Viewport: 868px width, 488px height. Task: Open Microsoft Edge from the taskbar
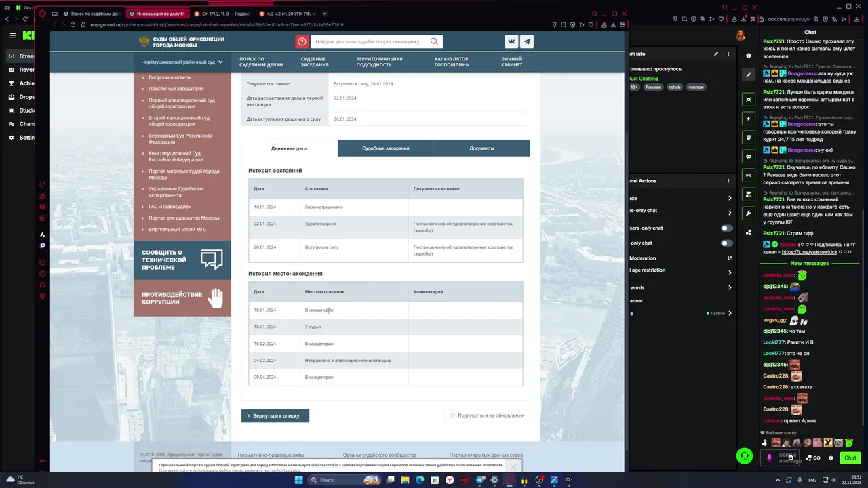pos(420,480)
